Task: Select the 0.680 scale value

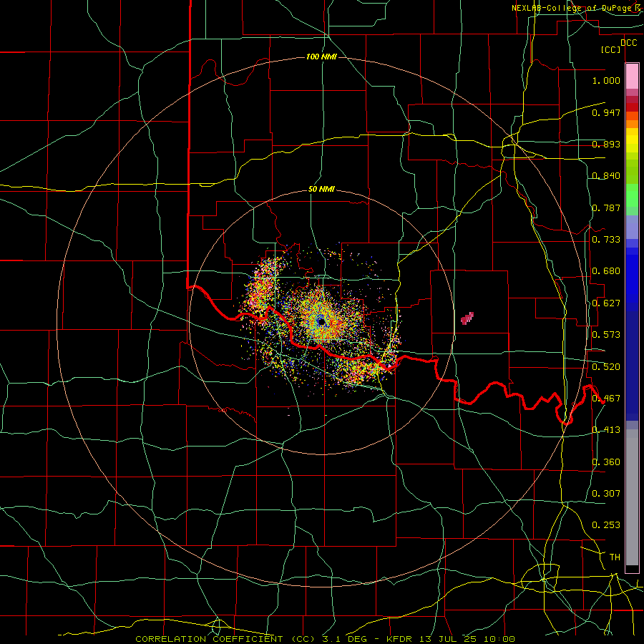Action: click(x=606, y=271)
